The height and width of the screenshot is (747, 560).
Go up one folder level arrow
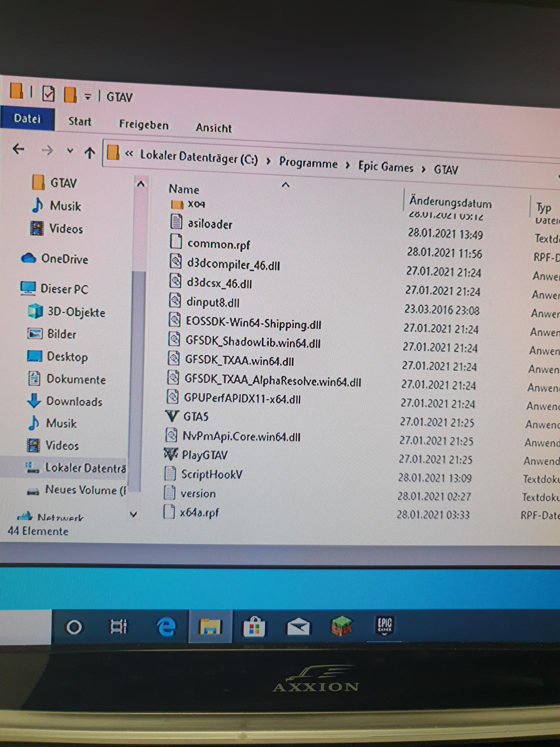click(90, 153)
